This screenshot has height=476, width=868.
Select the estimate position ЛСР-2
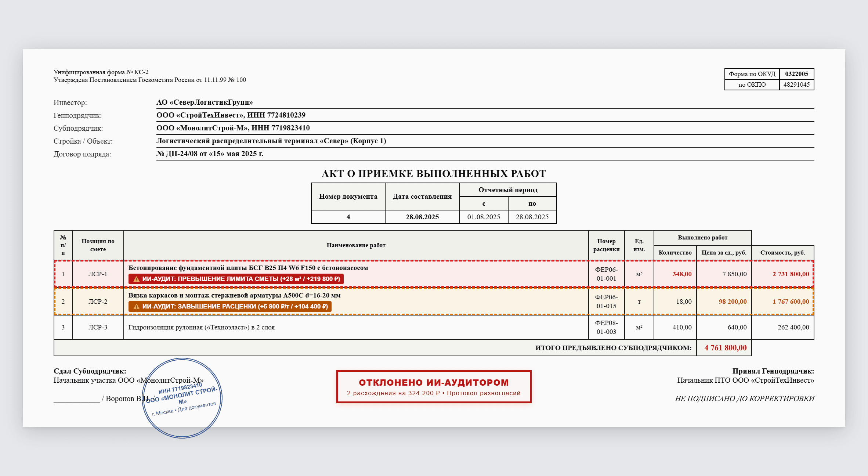(x=98, y=302)
